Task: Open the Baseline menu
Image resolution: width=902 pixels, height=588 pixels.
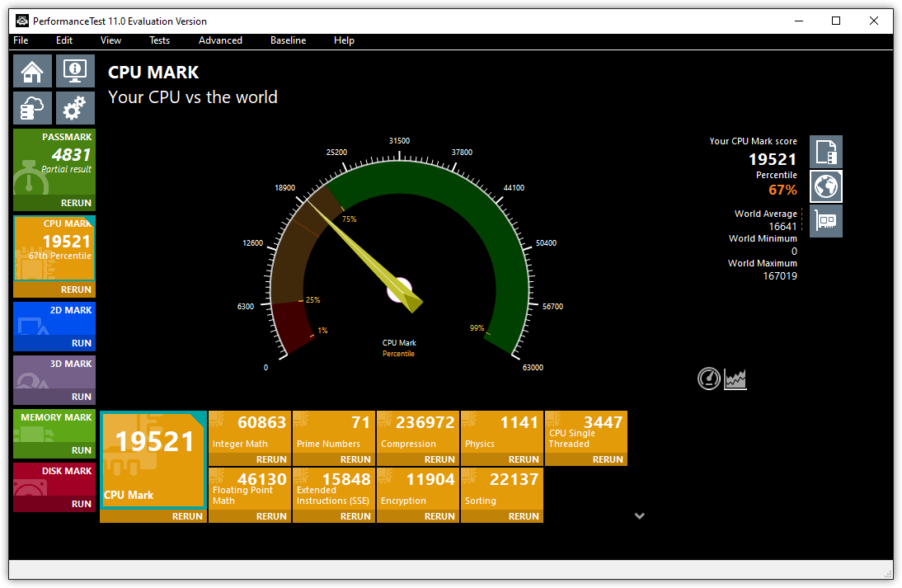Action: click(288, 40)
